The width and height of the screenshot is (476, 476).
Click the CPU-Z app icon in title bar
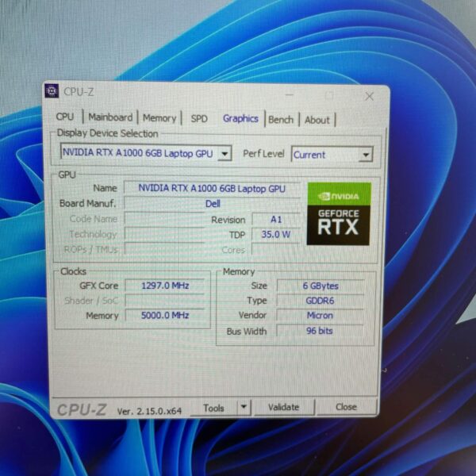coord(52,90)
